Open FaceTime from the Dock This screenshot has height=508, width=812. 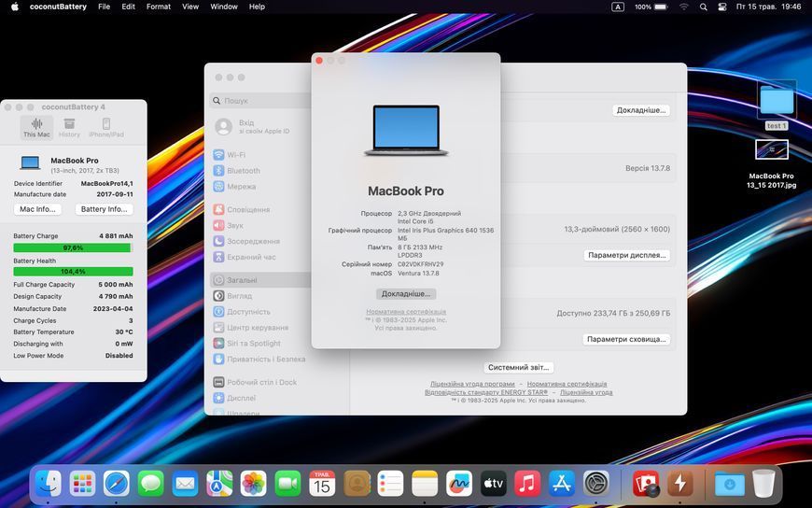tap(287, 484)
